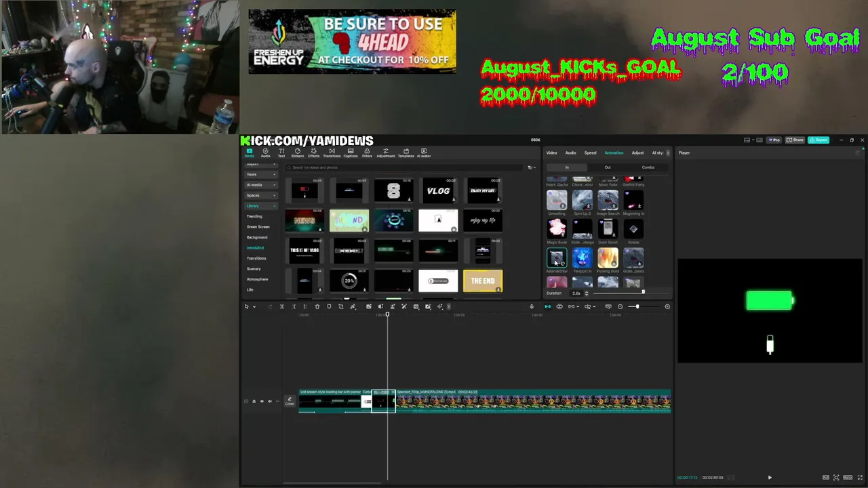The width and height of the screenshot is (868, 488).
Task: Select Transitions library category
Action: (x=256, y=258)
